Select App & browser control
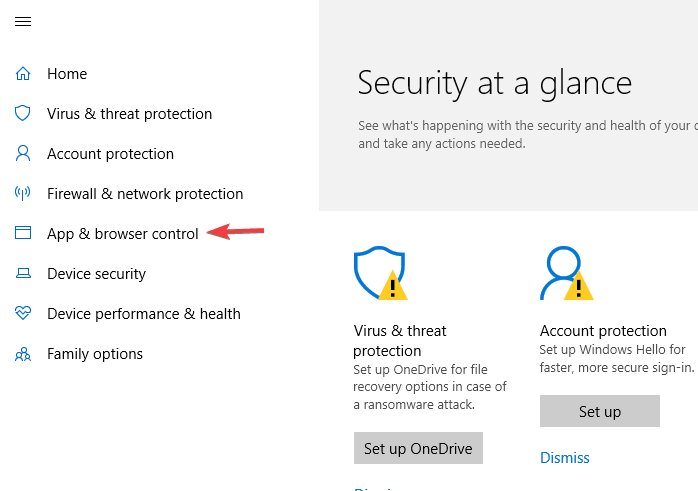This screenshot has width=698, height=491. [x=122, y=234]
